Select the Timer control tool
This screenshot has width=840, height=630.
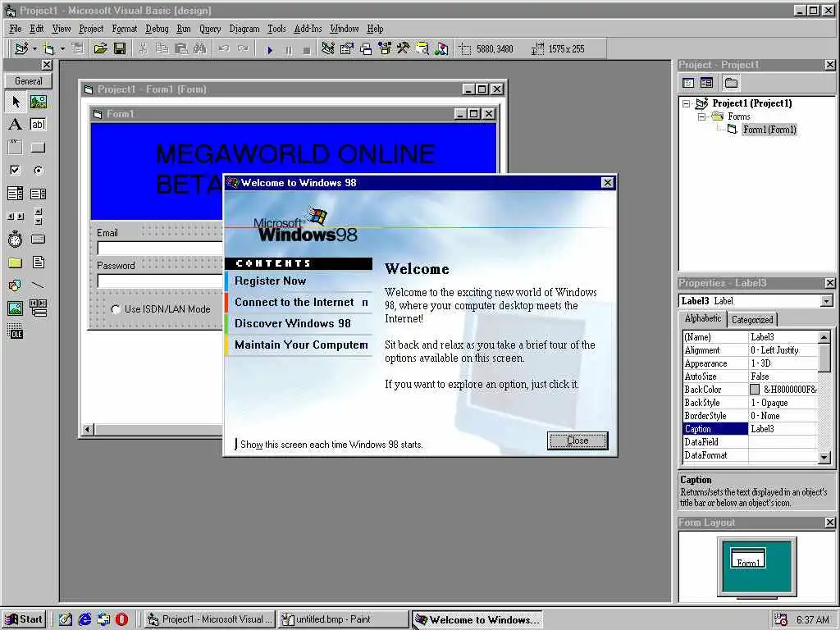[x=15, y=239]
